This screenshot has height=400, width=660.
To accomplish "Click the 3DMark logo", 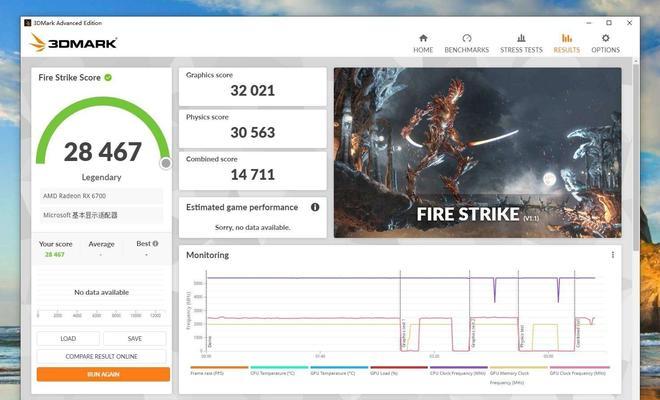I will [x=73, y=43].
